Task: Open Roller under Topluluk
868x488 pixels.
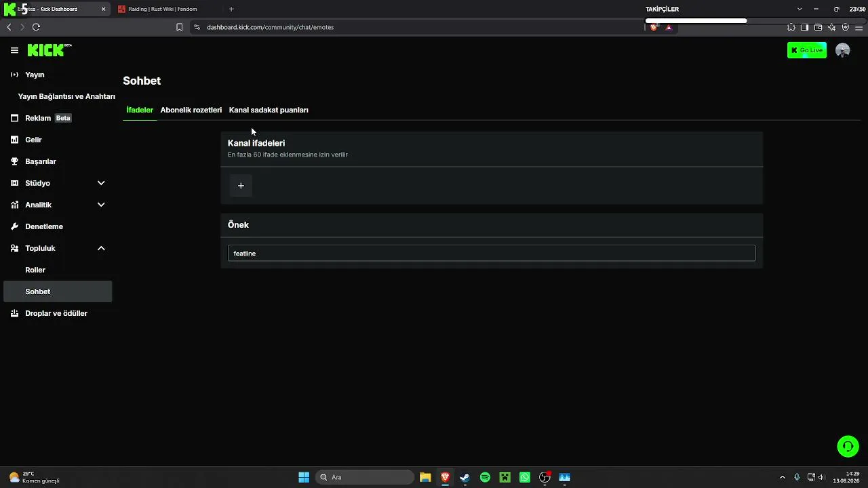Action: click(35, 270)
